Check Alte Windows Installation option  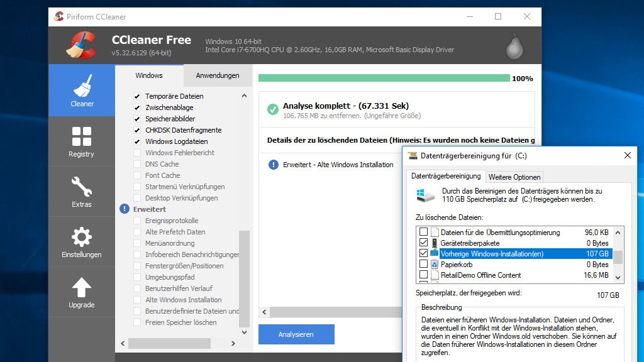pos(137,300)
